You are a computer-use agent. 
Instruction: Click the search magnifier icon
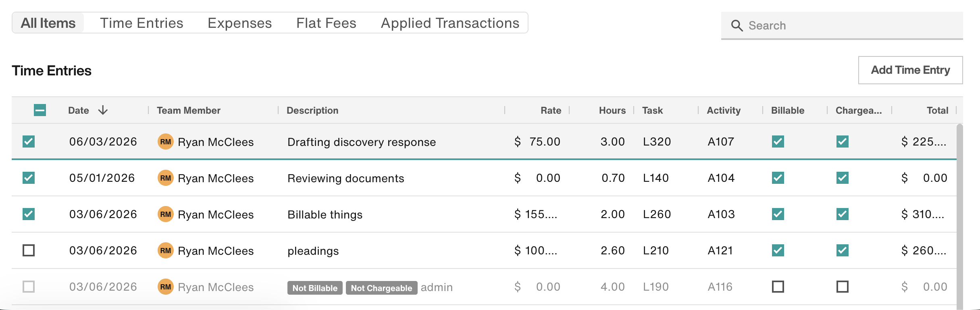coord(737,26)
